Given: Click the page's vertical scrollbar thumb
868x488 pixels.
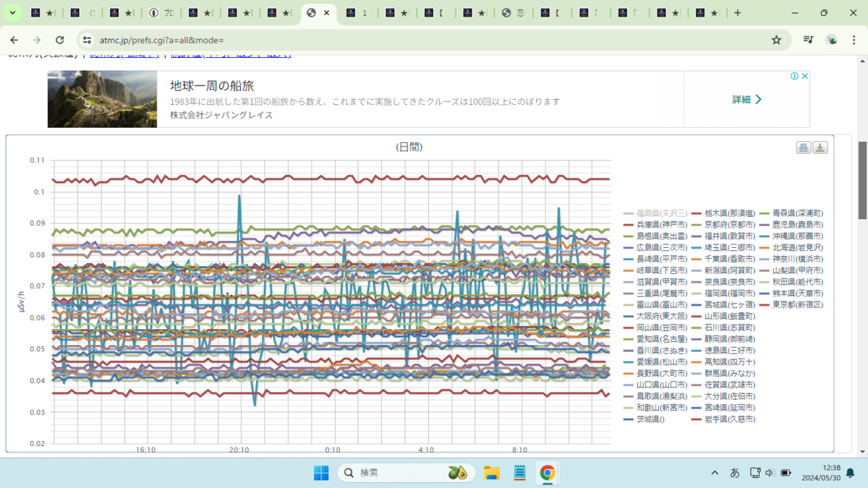Looking at the screenshot, I should tap(862, 179).
